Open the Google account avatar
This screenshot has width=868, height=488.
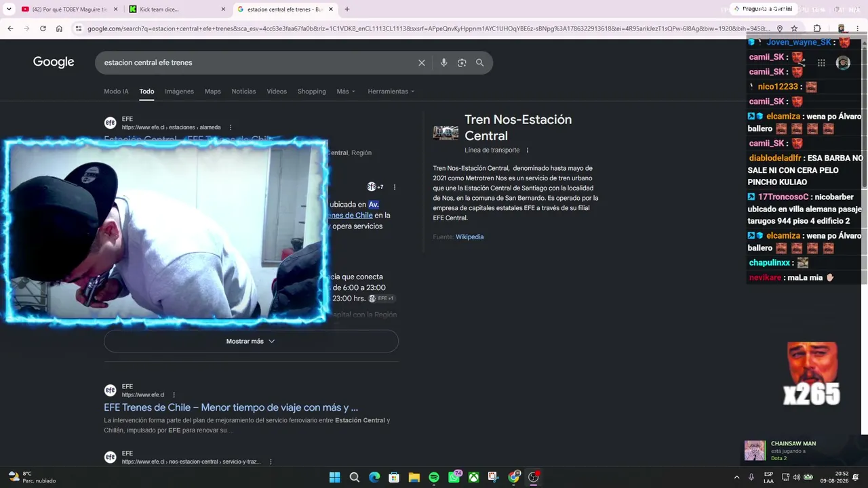click(843, 63)
